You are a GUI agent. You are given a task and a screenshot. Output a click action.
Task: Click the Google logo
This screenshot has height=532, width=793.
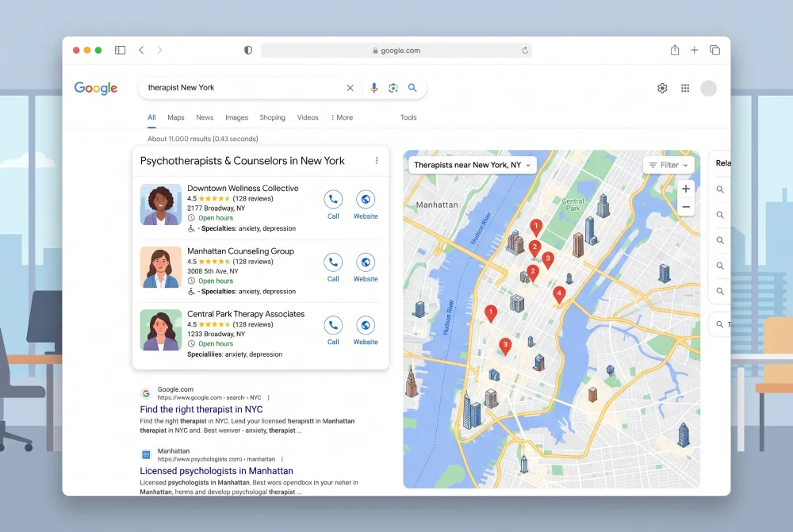(96, 88)
